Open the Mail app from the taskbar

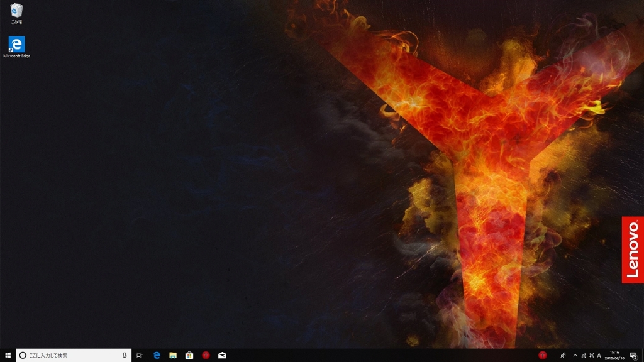[222, 355]
